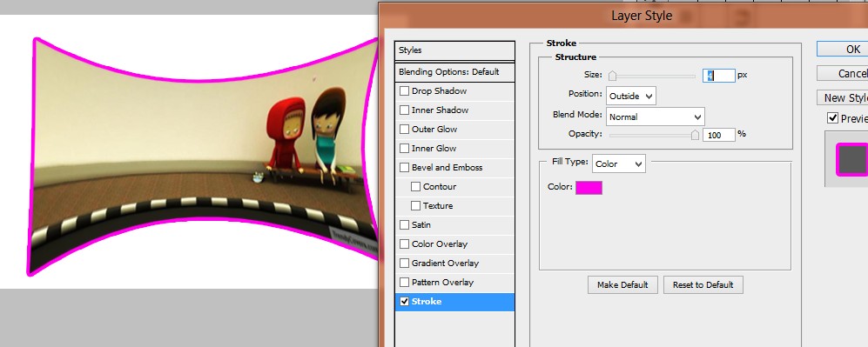Check the Texture sub-option checkbox
This screenshot has width=868, height=347.
click(416, 205)
